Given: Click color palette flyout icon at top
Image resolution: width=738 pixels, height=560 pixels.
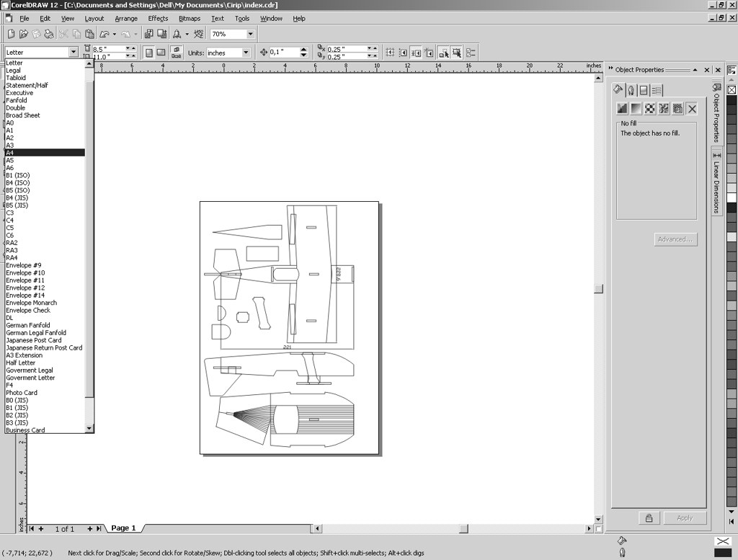Looking at the screenshot, I should [732, 70].
